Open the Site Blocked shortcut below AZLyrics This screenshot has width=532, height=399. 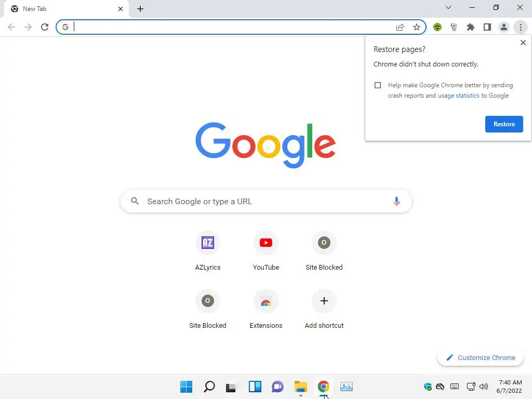208,309
